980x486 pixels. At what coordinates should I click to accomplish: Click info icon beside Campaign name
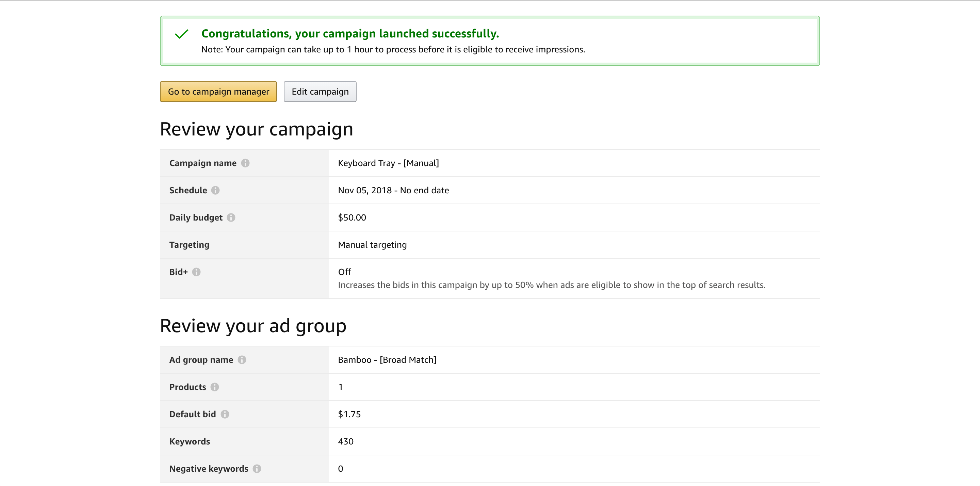pos(245,163)
